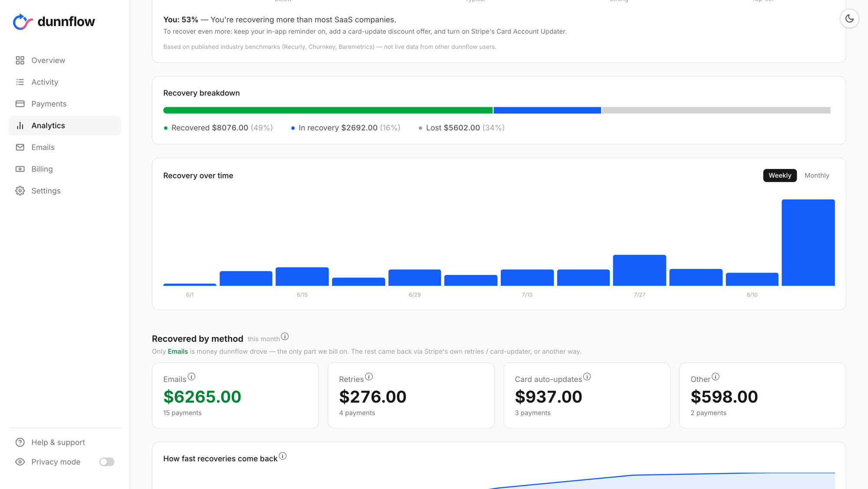Open Help & support
868x489 pixels.
tap(65, 442)
